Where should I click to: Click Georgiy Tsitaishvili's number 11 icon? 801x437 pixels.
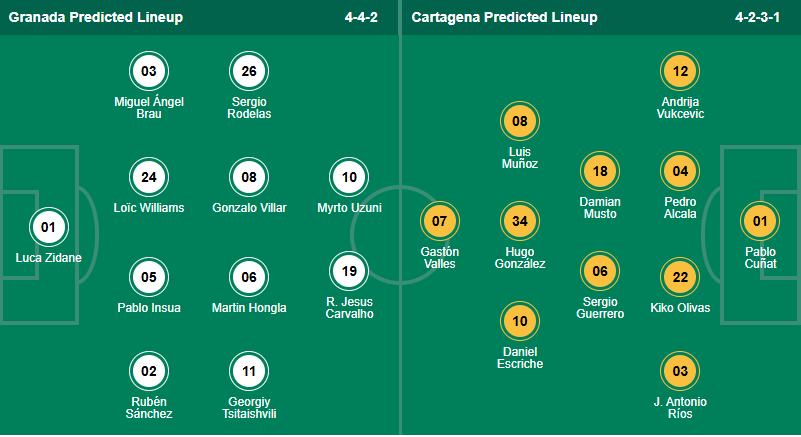click(x=249, y=371)
